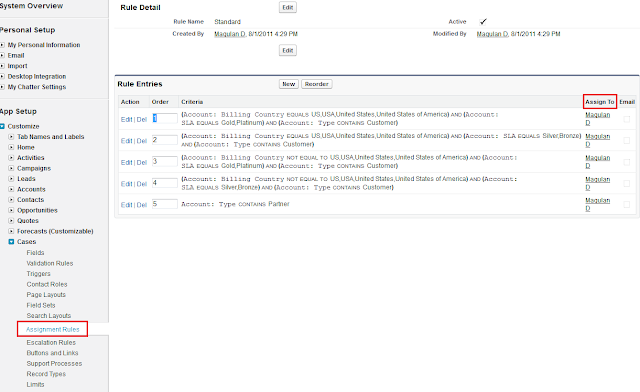The width and height of the screenshot is (640, 392).
Task: Expand the Opportunities arrow
Action: (11, 210)
